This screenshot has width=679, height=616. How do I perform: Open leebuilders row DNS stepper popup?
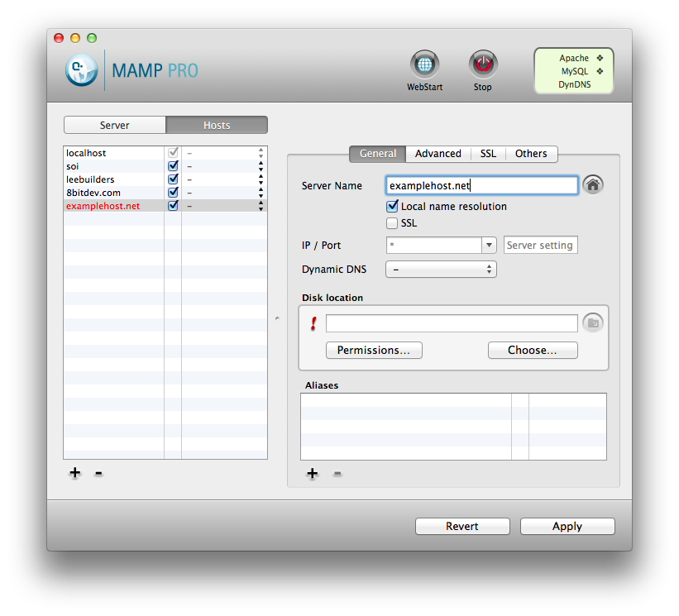pos(261,179)
